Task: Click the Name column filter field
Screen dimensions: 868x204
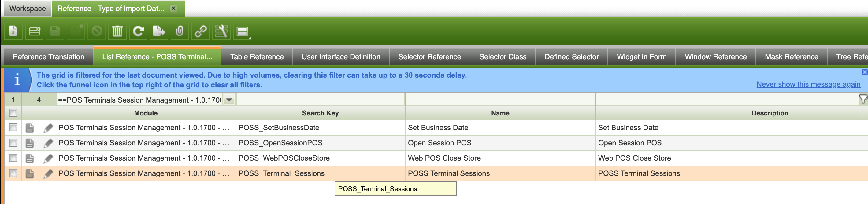Action: [x=500, y=100]
